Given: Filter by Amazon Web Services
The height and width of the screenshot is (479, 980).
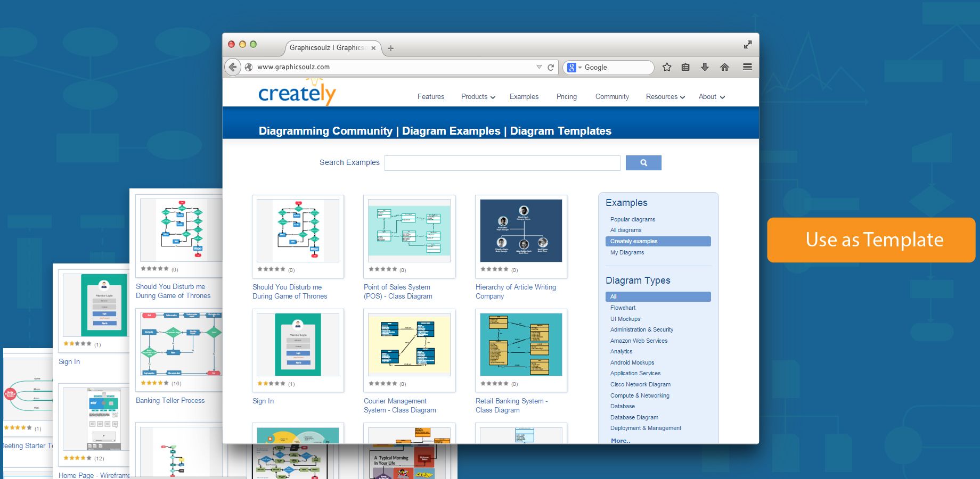Looking at the screenshot, I should pyautogui.click(x=639, y=341).
